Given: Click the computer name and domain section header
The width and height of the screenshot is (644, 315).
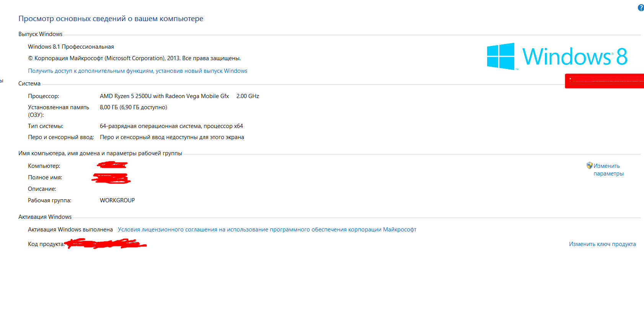Looking at the screenshot, I should click(x=100, y=153).
